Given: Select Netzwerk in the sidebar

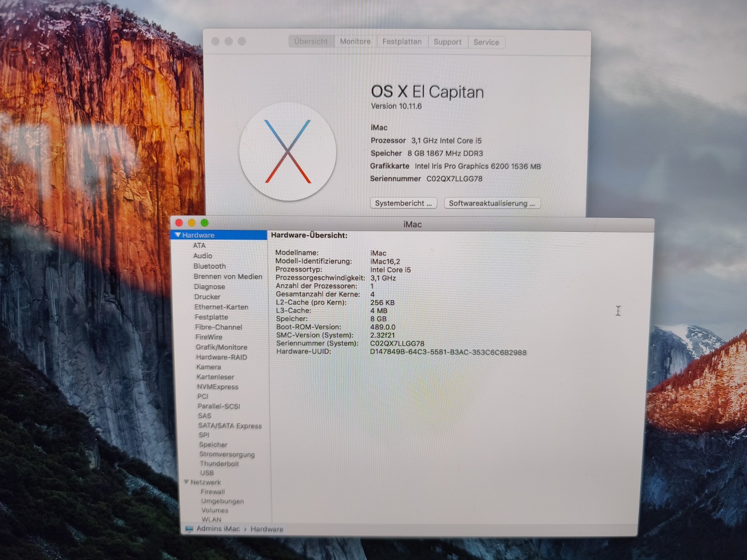Looking at the screenshot, I should (205, 482).
